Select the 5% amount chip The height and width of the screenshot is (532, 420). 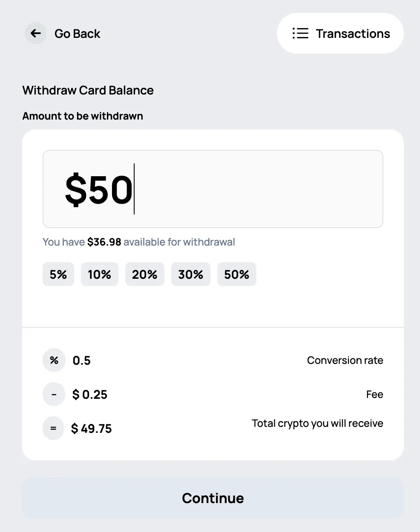point(58,274)
